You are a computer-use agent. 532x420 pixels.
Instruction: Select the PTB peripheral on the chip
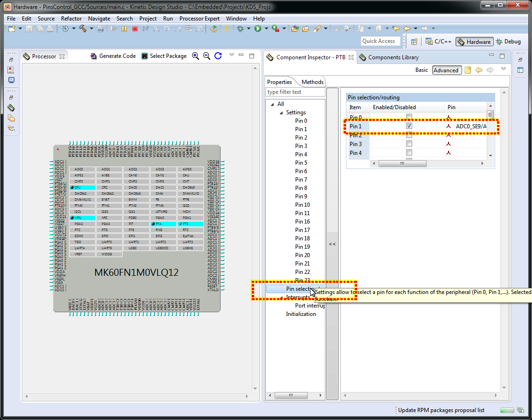pyautogui.click(x=190, y=224)
